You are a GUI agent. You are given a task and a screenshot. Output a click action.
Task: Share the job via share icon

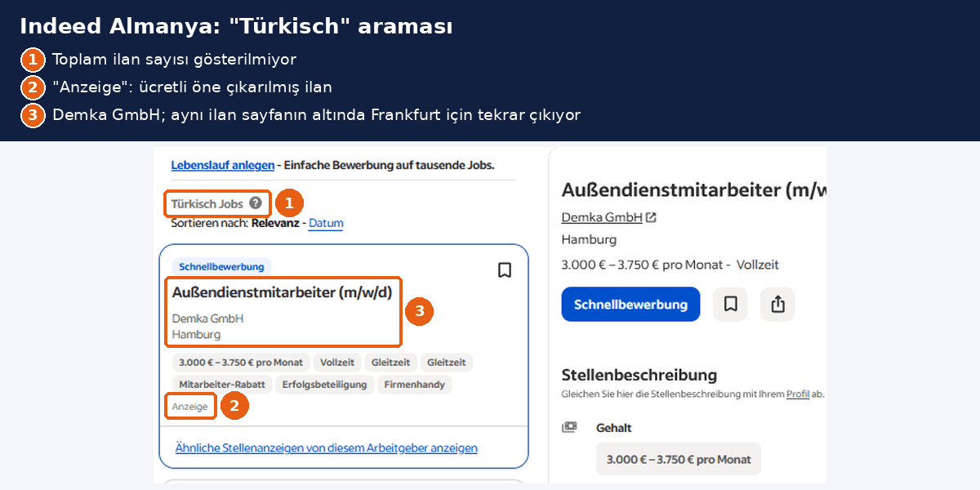(x=777, y=304)
